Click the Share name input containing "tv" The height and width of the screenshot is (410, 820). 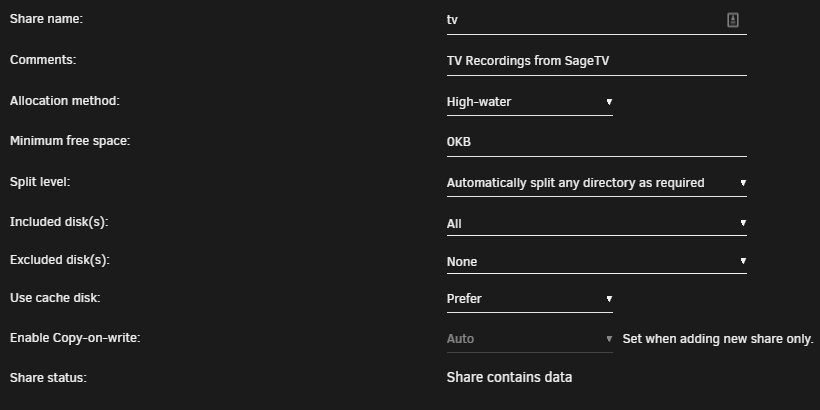(597, 20)
